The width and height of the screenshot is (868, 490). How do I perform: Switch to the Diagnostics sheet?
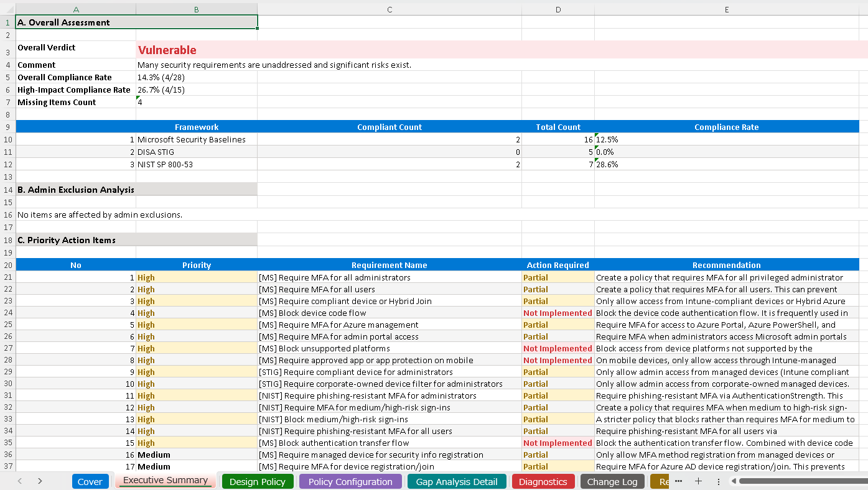543,481
